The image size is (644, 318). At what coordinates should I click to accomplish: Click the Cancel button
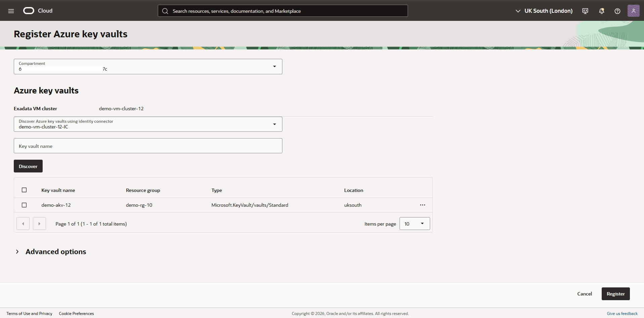584,293
